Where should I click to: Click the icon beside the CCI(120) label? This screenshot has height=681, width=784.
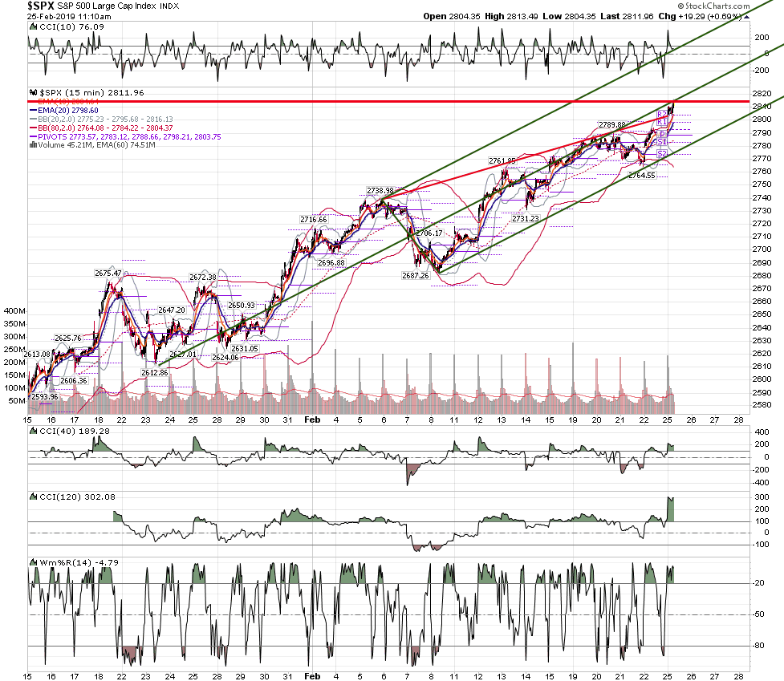(34, 497)
